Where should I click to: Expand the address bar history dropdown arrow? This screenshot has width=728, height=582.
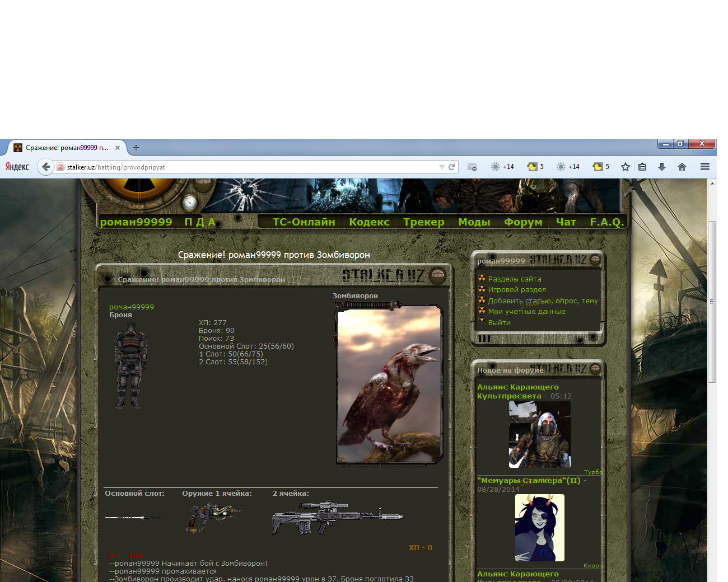pos(442,167)
